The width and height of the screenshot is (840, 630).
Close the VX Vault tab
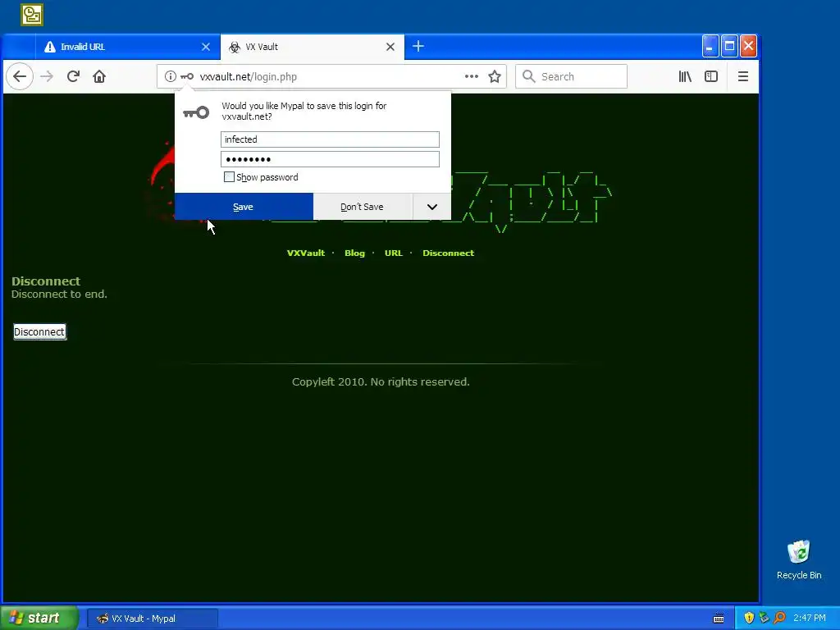[390, 47]
